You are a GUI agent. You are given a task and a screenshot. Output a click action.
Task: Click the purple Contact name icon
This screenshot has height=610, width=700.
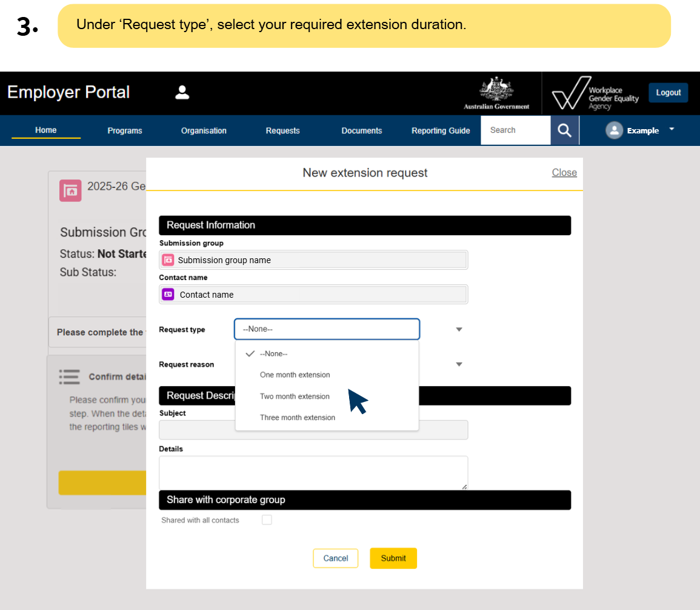168,294
